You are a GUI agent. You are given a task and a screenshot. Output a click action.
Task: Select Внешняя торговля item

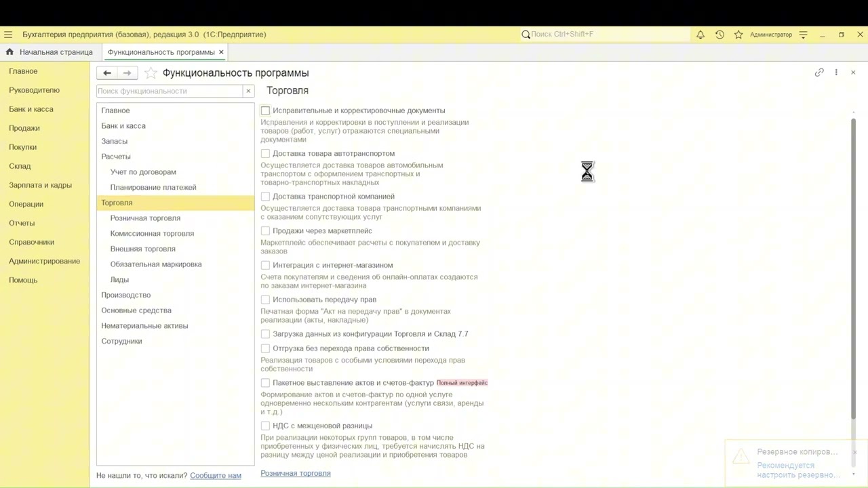[x=176, y=249]
